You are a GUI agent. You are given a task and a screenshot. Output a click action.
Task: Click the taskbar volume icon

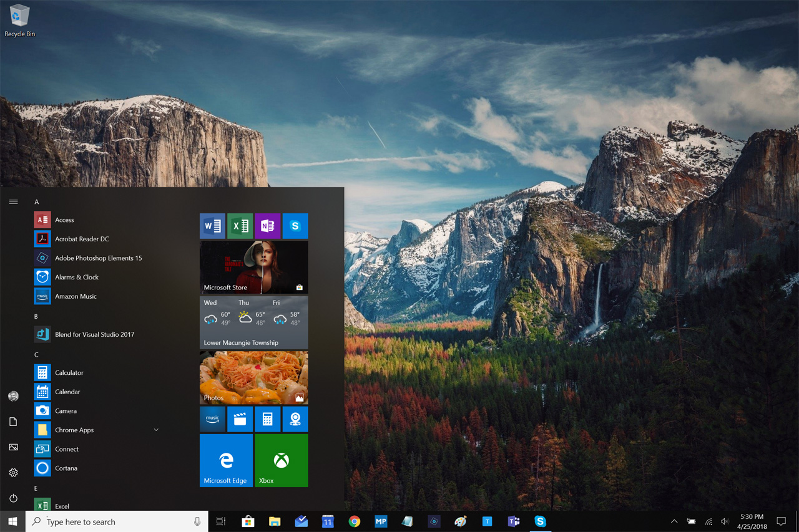725,521
